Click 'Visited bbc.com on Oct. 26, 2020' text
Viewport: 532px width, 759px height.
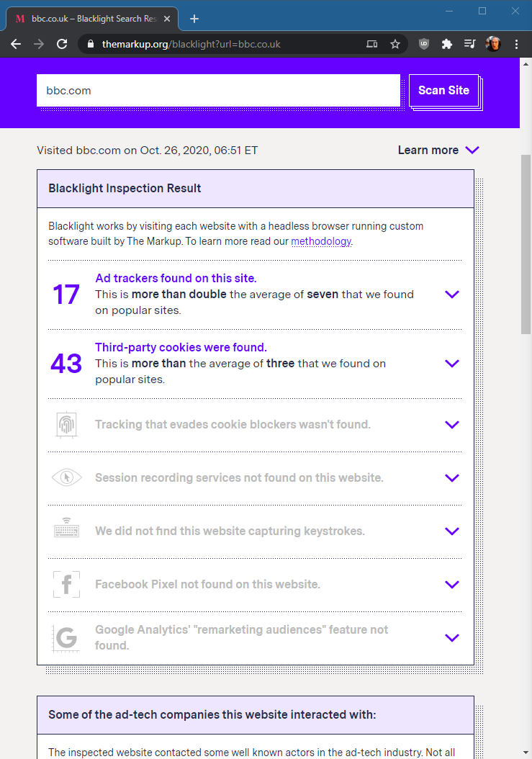(x=147, y=150)
